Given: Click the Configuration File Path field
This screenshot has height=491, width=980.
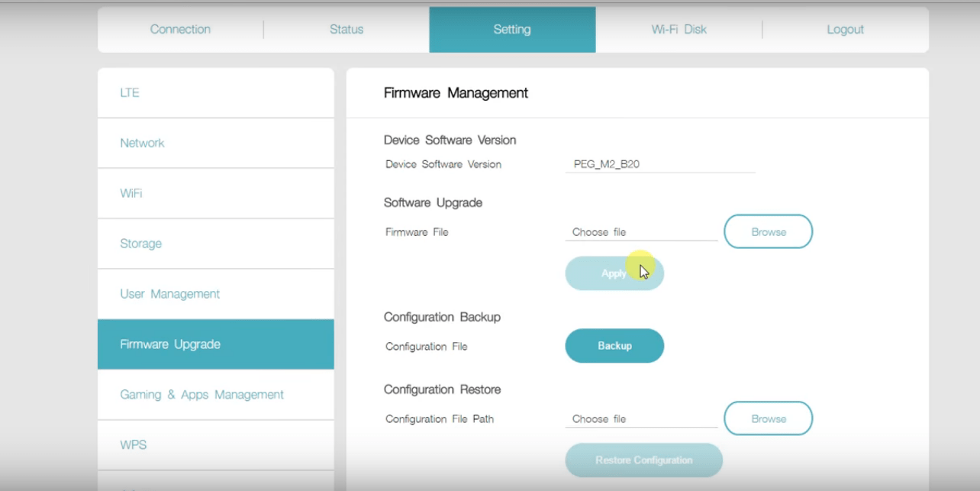Looking at the screenshot, I should [641, 419].
